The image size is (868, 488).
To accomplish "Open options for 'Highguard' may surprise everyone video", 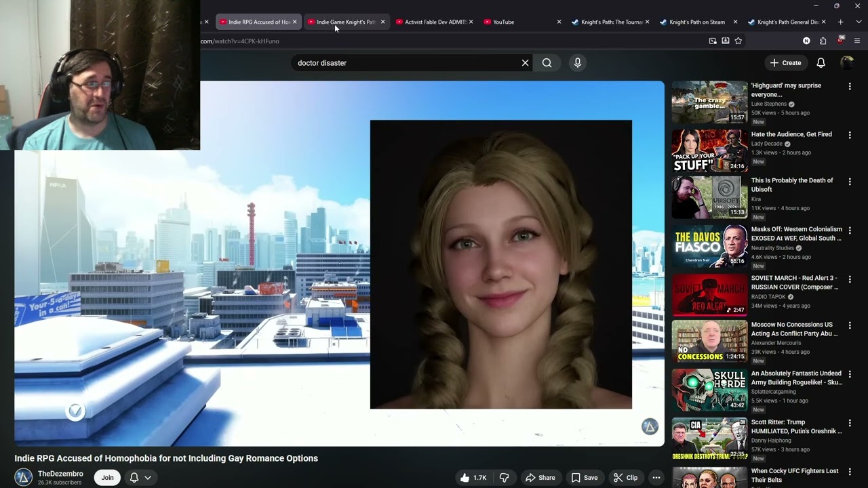I will pyautogui.click(x=850, y=87).
